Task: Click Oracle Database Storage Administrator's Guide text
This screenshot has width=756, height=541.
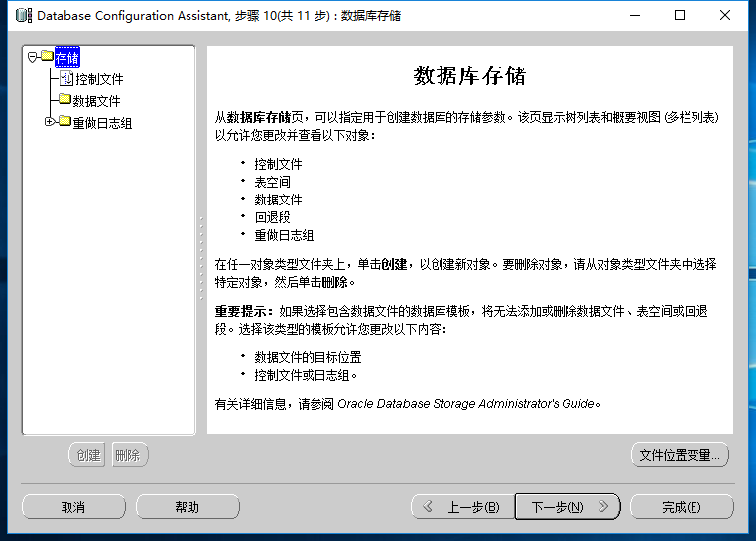Action: click(465, 403)
